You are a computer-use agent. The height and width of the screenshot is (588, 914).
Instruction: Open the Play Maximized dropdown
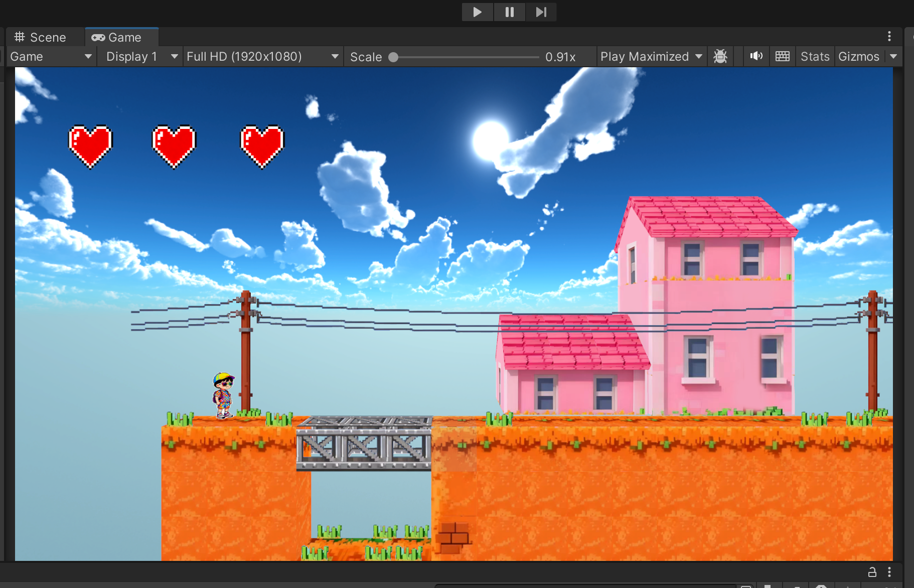(x=651, y=57)
